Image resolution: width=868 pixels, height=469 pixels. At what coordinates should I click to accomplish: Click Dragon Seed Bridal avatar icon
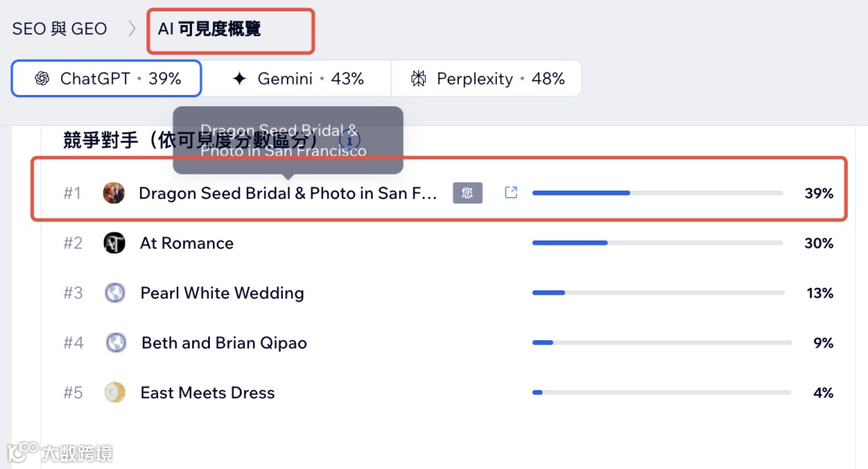point(114,193)
